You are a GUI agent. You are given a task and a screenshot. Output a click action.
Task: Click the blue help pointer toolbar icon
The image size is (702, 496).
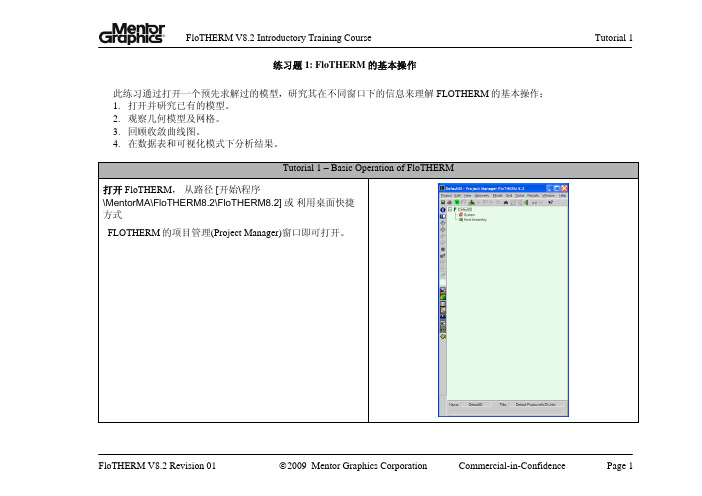(x=551, y=202)
